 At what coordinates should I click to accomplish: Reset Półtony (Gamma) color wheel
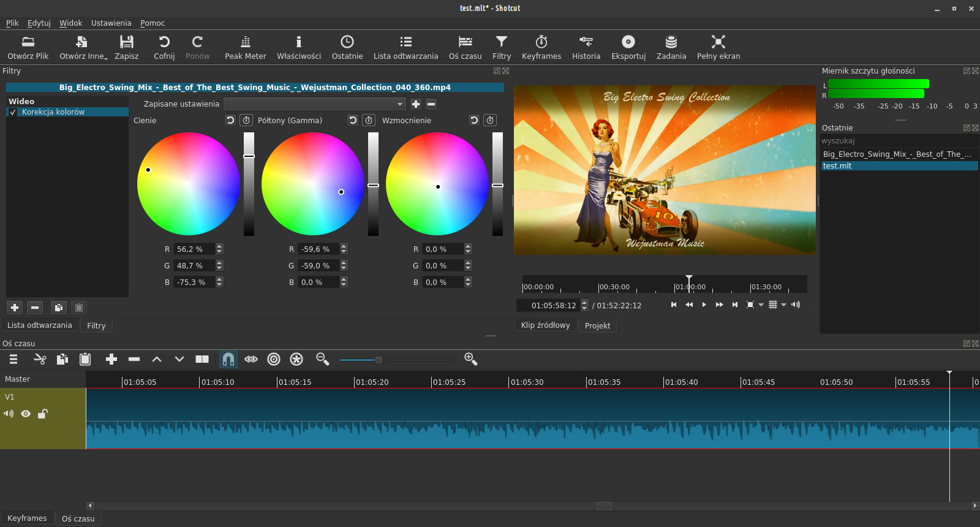tap(353, 120)
